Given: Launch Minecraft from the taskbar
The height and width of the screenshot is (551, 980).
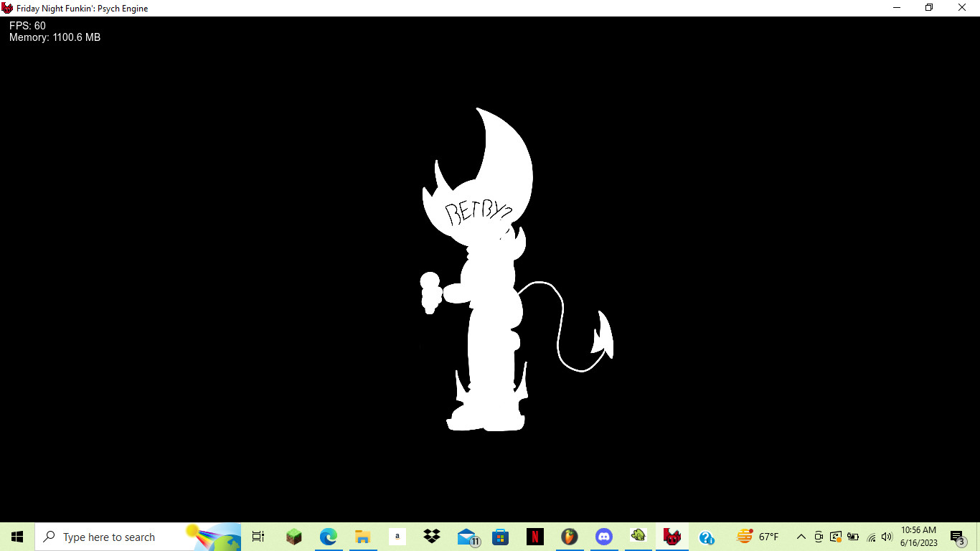Looking at the screenshot, I should [293, 537].
